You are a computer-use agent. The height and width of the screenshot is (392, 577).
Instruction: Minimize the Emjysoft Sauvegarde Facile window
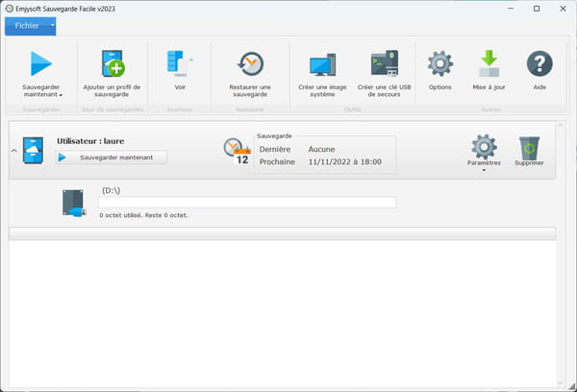tap(511, 9)
